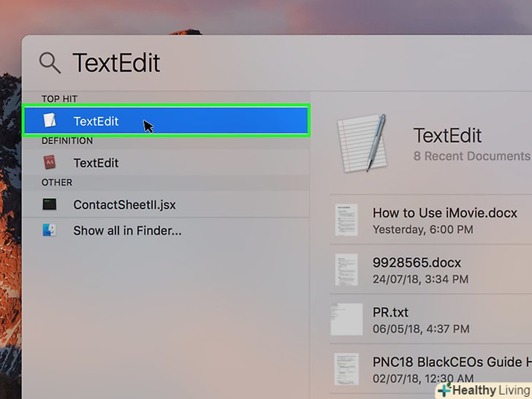Open the PNC18 BlackCEOs Guide document
The width and height of the screenshot is (532, 399).
(x=431, y=369)
